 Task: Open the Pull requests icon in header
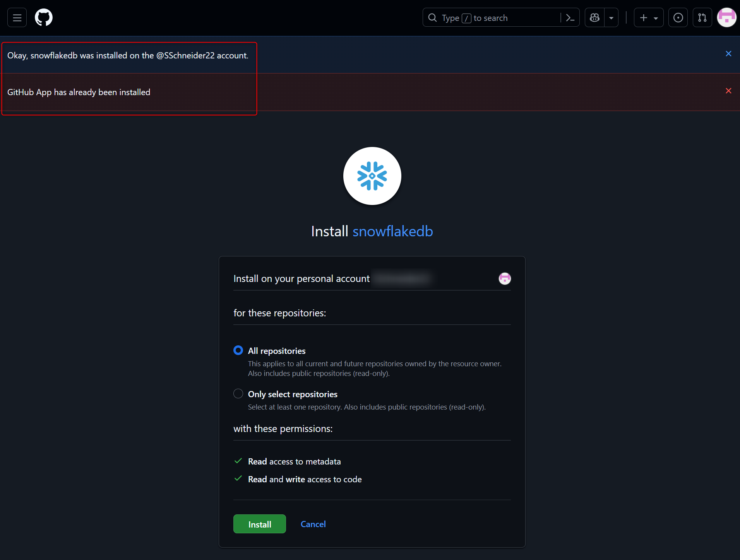point(702,18)
